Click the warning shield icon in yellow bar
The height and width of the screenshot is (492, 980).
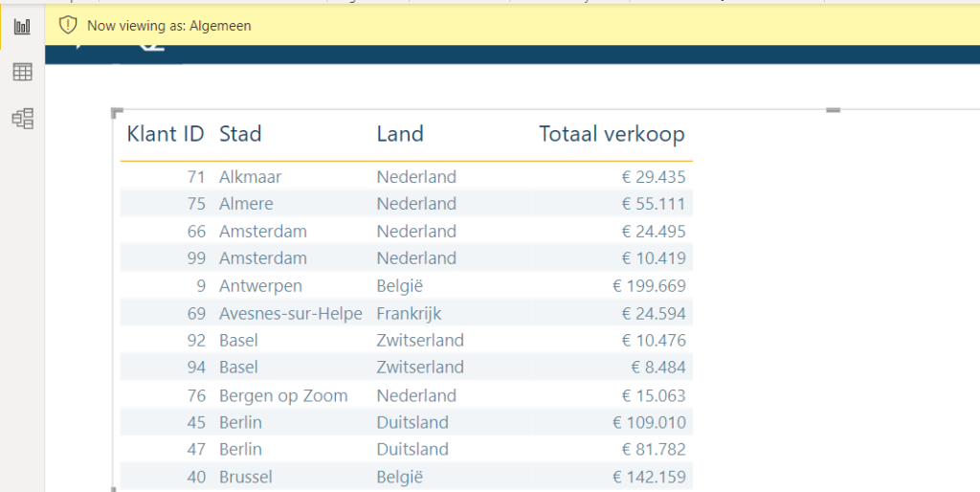68,26
